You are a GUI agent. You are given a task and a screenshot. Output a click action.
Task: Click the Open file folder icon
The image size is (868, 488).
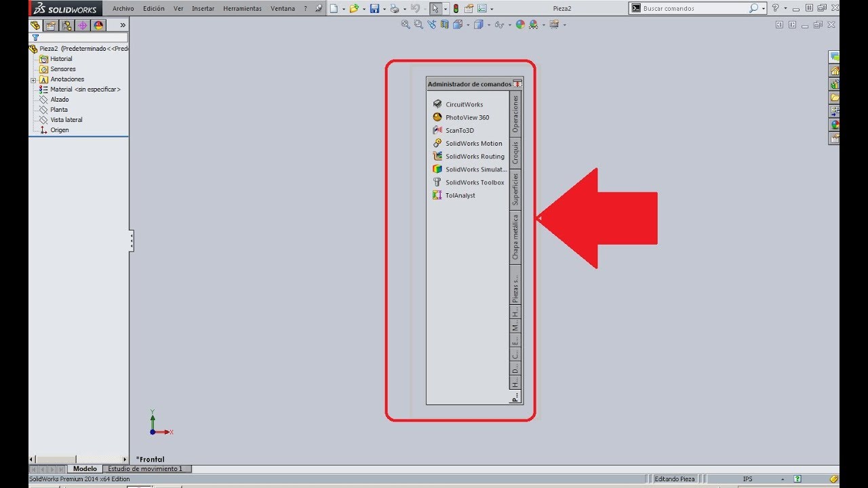(353, 9)
